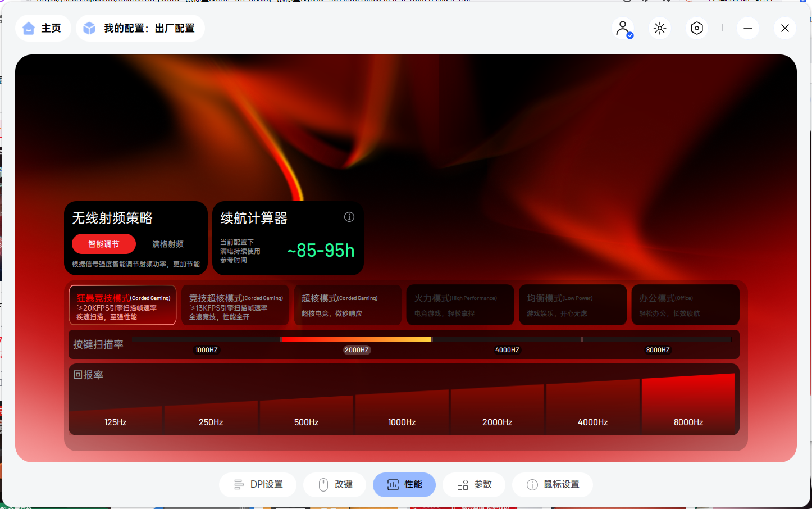Click the info icon in 续航计算器
812x509 pixels.
tap(349, 217)
